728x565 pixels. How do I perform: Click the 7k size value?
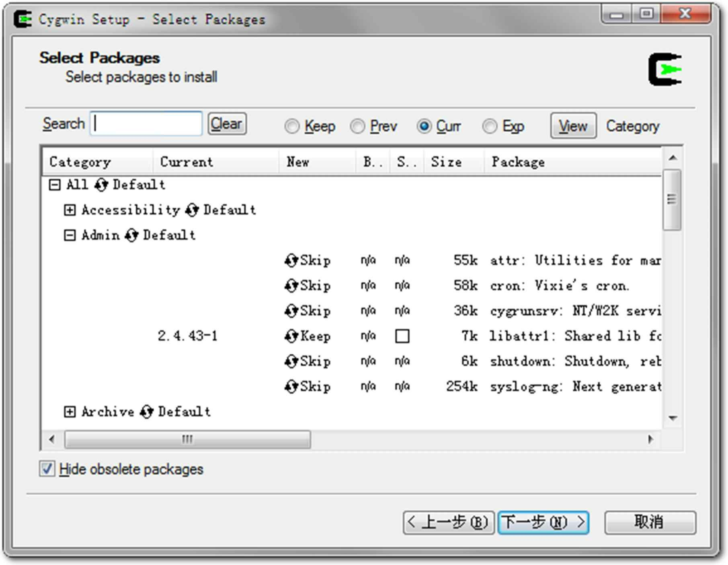click(x=470, y=336)
